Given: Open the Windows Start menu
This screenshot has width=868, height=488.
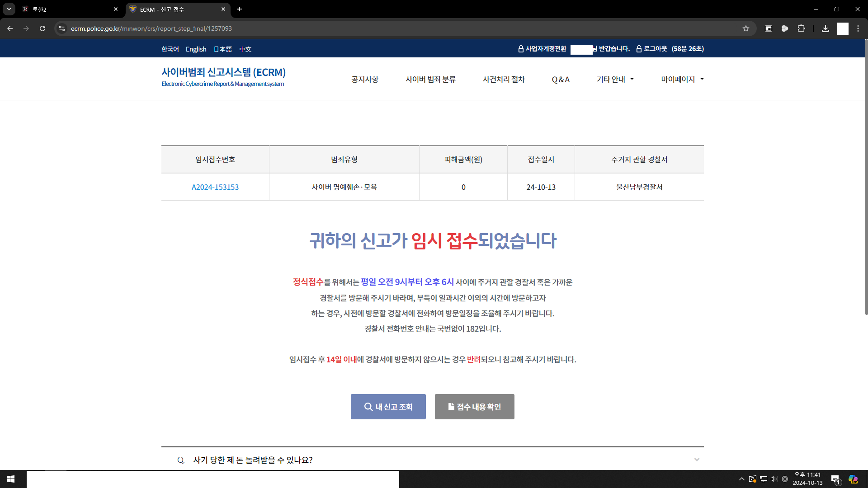Looking at the screenshot, I should (11, 479).
